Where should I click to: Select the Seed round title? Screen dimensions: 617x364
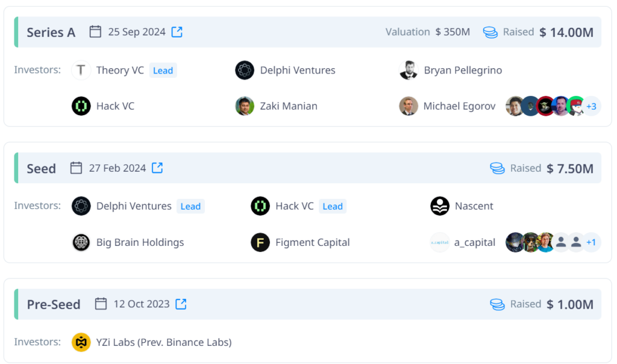[42, 168]
